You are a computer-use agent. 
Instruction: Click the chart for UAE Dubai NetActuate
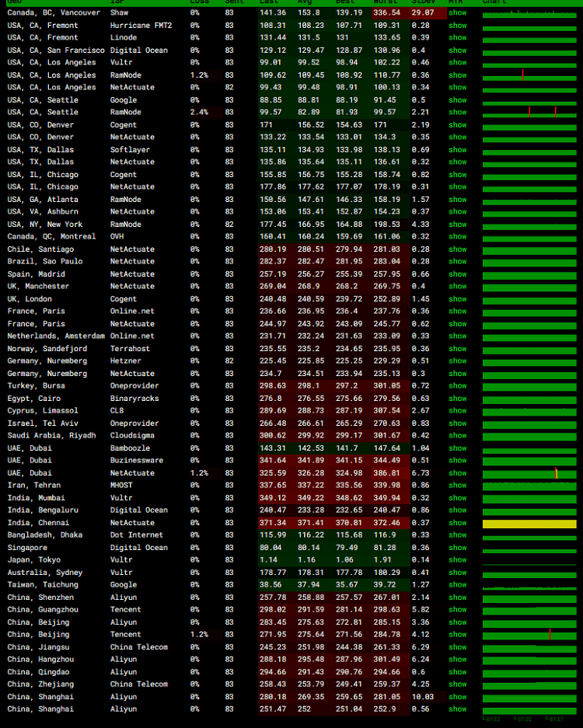[529, 473]
